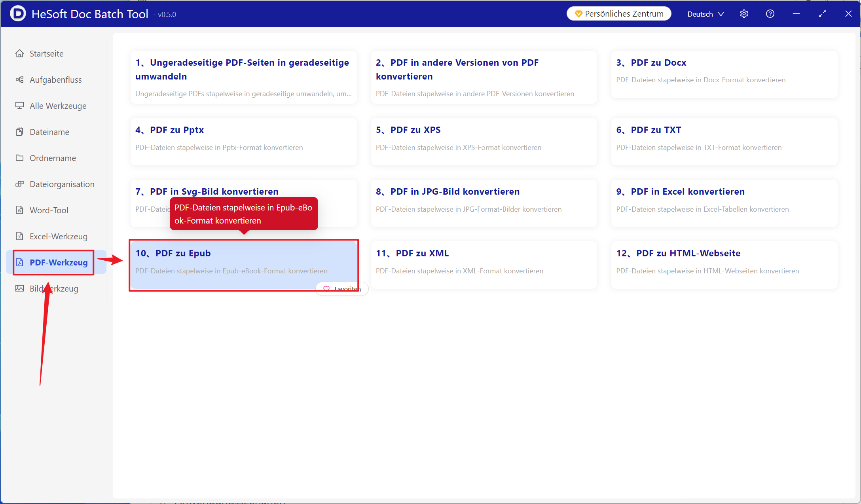This screenshot has width=861, height=504.
Task: Click the heart icon on Favoriten
Action: point(326,289)
